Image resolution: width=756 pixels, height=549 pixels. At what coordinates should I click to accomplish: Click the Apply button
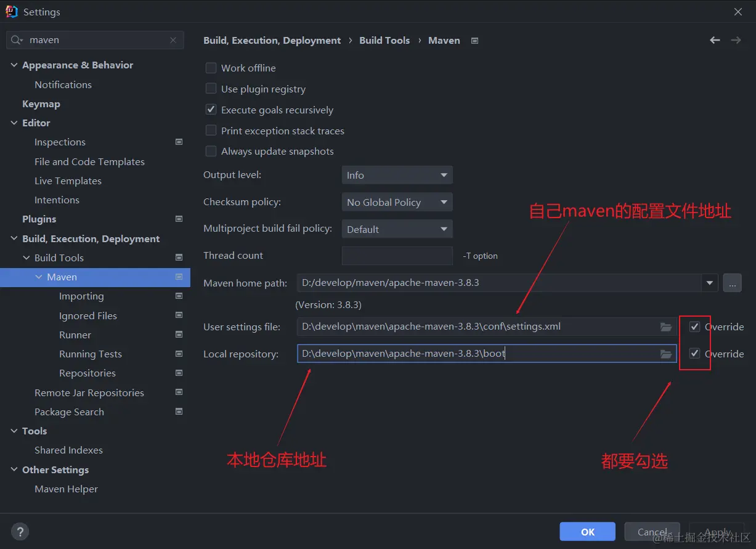click(717, 532)
